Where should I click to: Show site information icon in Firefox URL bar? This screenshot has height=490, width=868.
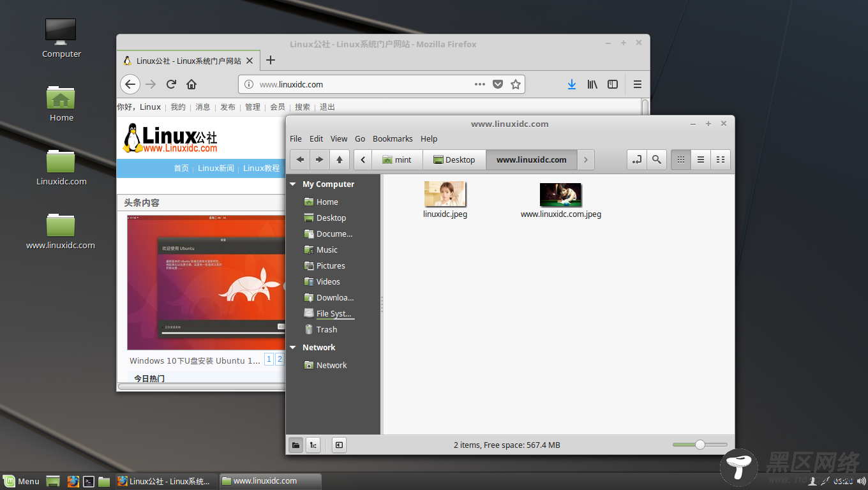tap(249, 84)
